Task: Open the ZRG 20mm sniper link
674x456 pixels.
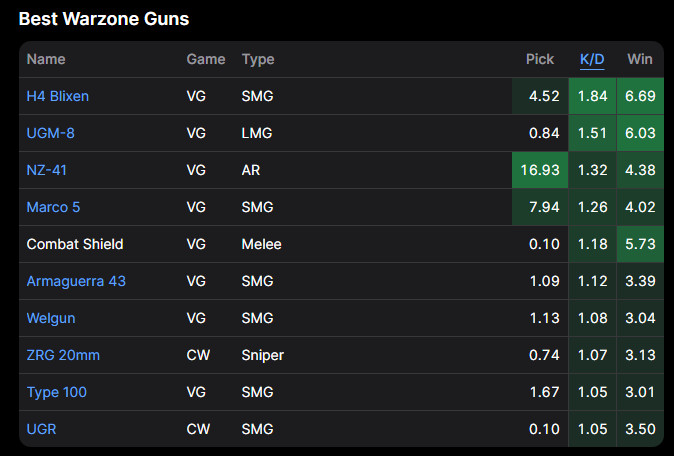Action: click(63, 355)
